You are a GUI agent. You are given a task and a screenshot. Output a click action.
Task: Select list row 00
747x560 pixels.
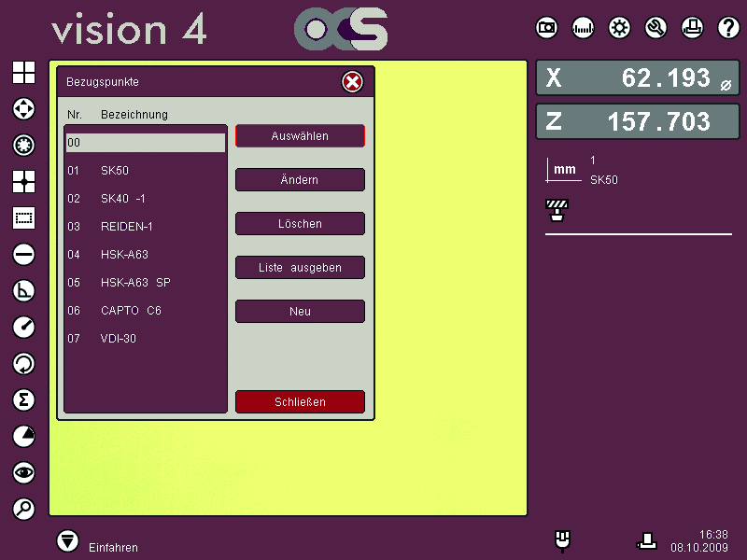click(146, 143)
